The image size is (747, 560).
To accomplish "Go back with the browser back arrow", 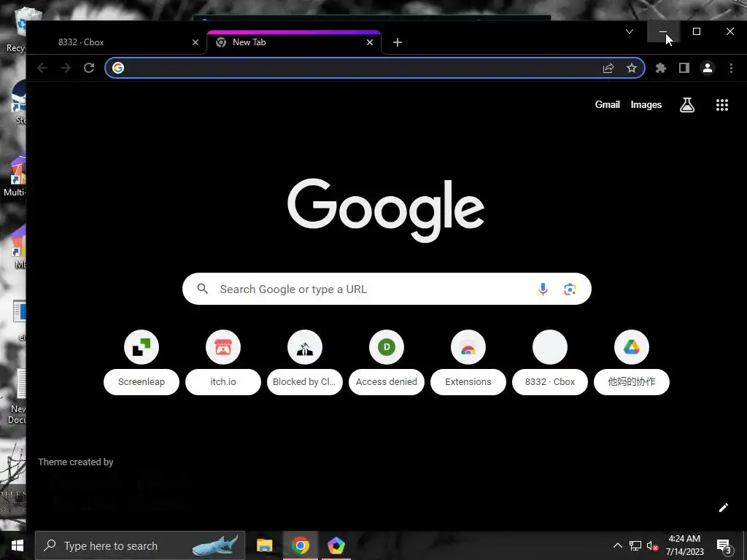I will 42,68.
